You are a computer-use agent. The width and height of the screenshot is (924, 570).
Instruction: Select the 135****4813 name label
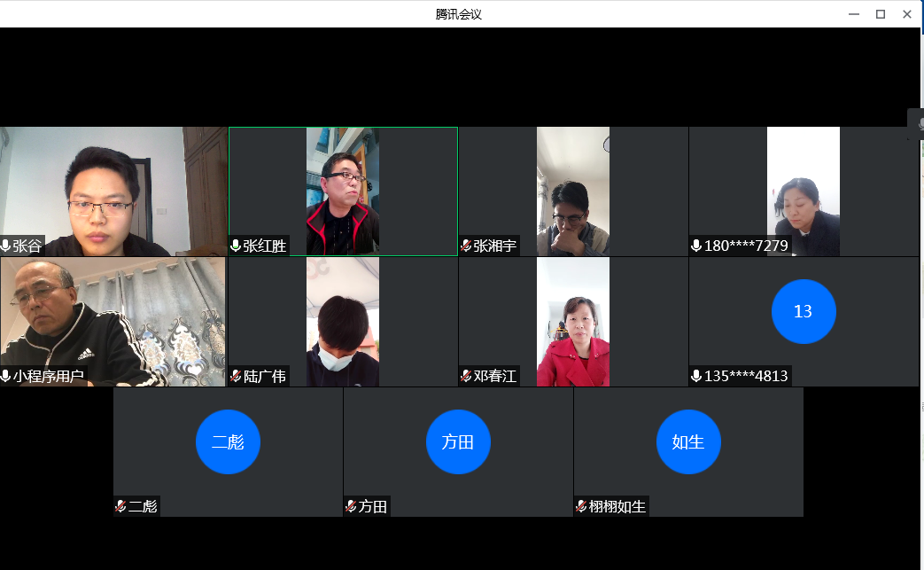pos(746,376)
